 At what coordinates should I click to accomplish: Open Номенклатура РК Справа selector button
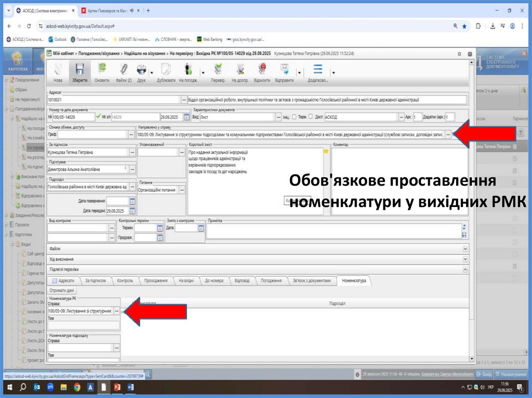point(117,311)
